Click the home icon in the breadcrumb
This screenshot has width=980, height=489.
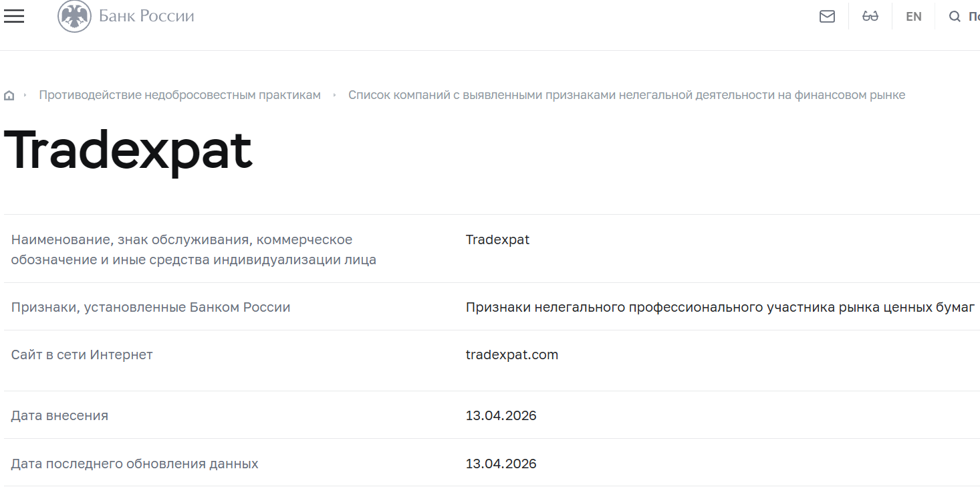(x=9, y=94)
